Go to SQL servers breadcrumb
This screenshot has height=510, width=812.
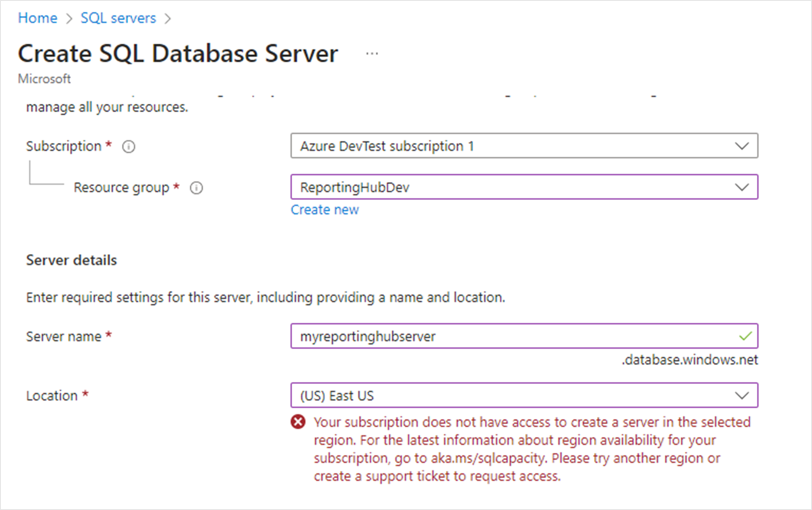[x=118, y=18]
